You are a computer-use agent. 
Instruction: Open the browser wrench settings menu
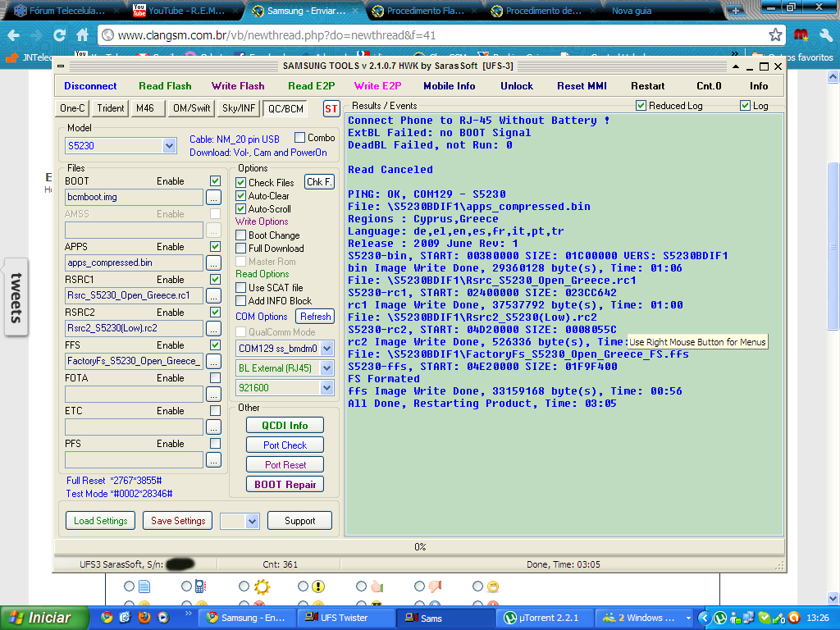click(x=825, y=35)
